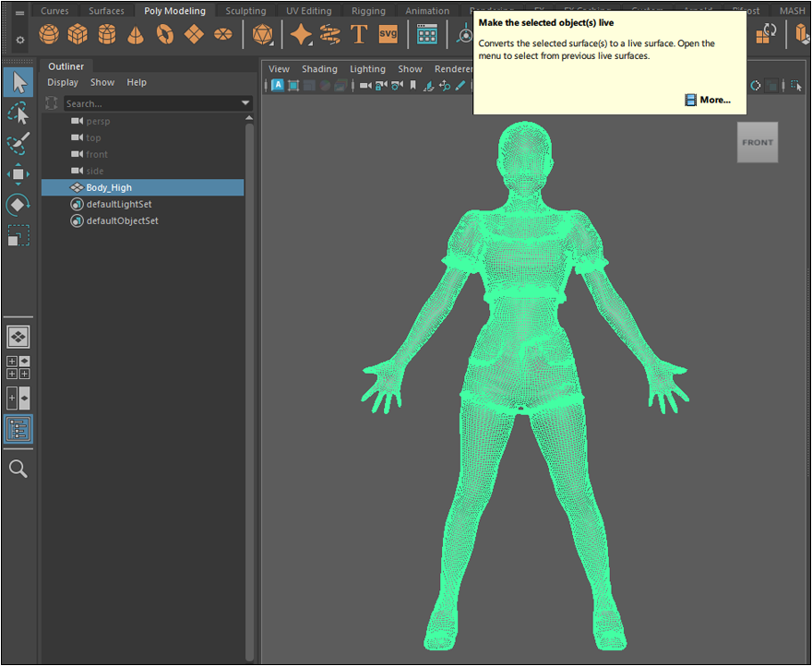The width and height of the screenshot is (812, 666).
Task: Select the Move tool in the toolbox
Action: coord(18,173)
